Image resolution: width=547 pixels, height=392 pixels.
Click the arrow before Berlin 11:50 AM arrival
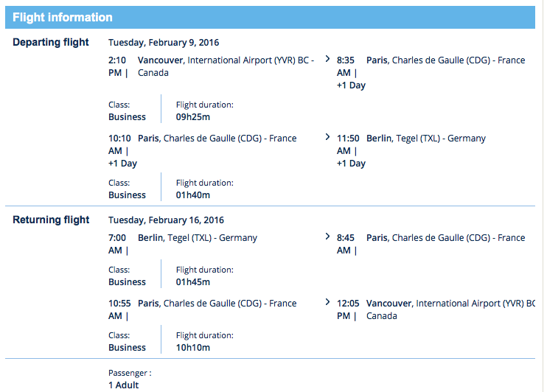pyautogui.click(x=327, y=138)
